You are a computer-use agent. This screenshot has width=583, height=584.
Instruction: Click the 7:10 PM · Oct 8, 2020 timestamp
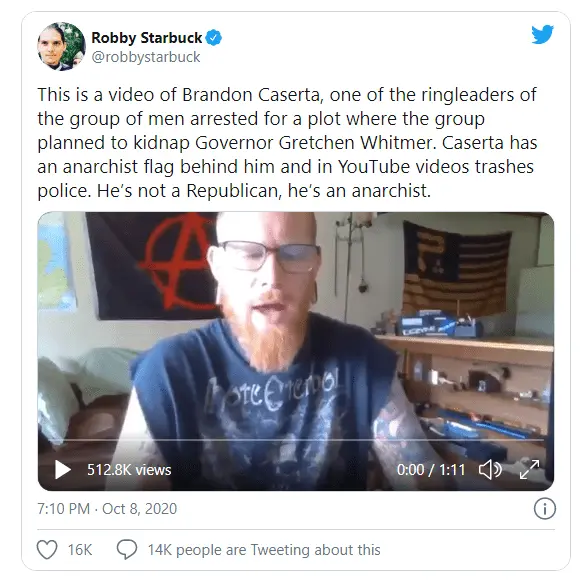[x=107, y=509]
